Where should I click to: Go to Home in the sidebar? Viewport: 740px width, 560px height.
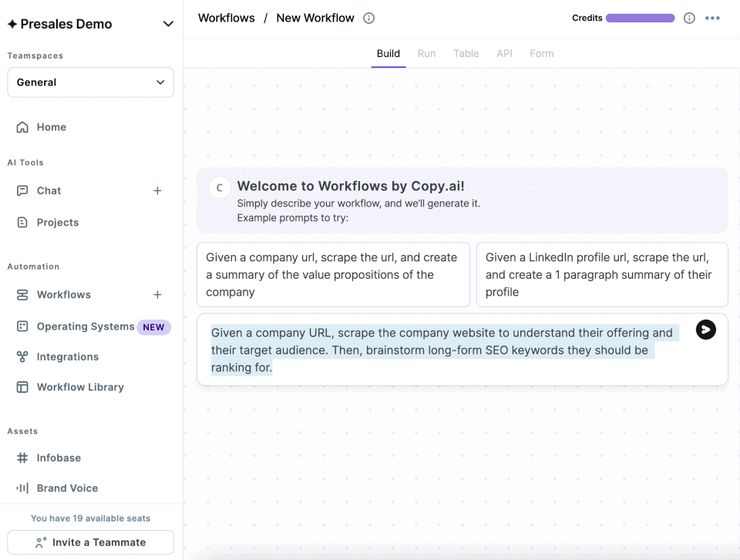click(52, 127)
